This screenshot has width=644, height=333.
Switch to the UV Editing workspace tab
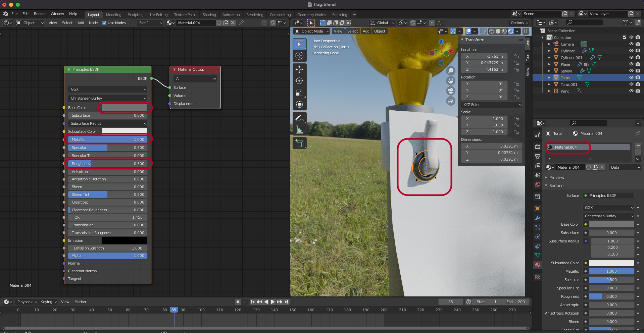(158, 15)
